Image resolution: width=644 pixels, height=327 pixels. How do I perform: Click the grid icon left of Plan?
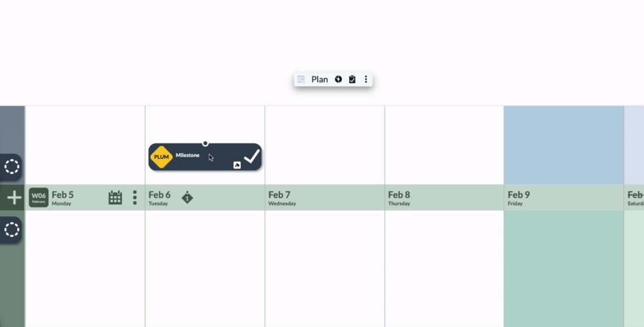pos(301,79)
